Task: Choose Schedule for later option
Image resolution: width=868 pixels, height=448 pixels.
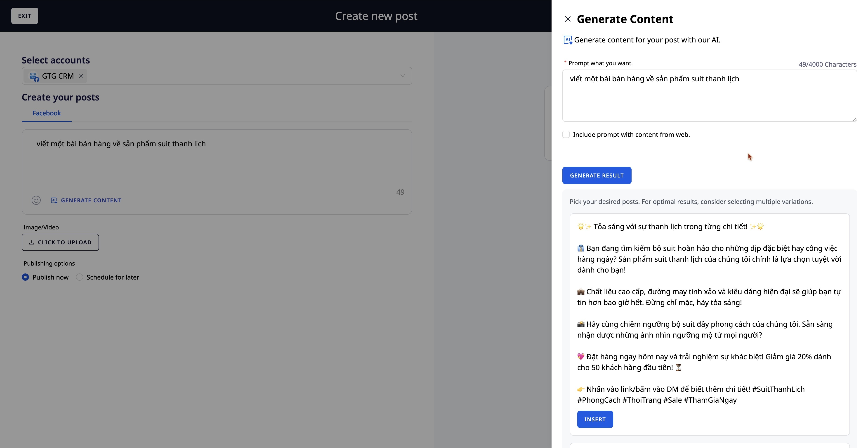Action: point(80,277)
